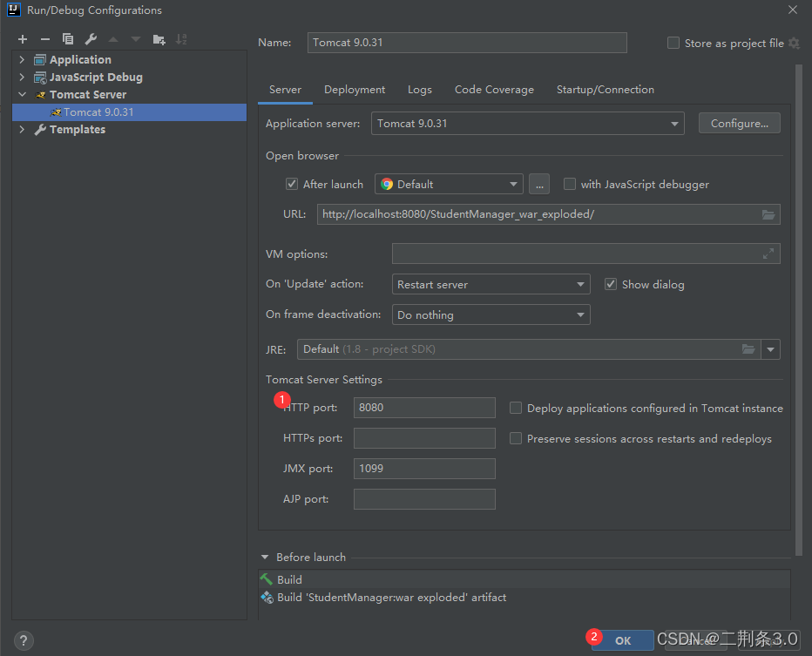Copy the selected configuration
Viewport: 812px width, 656px height.
point(68,39)
